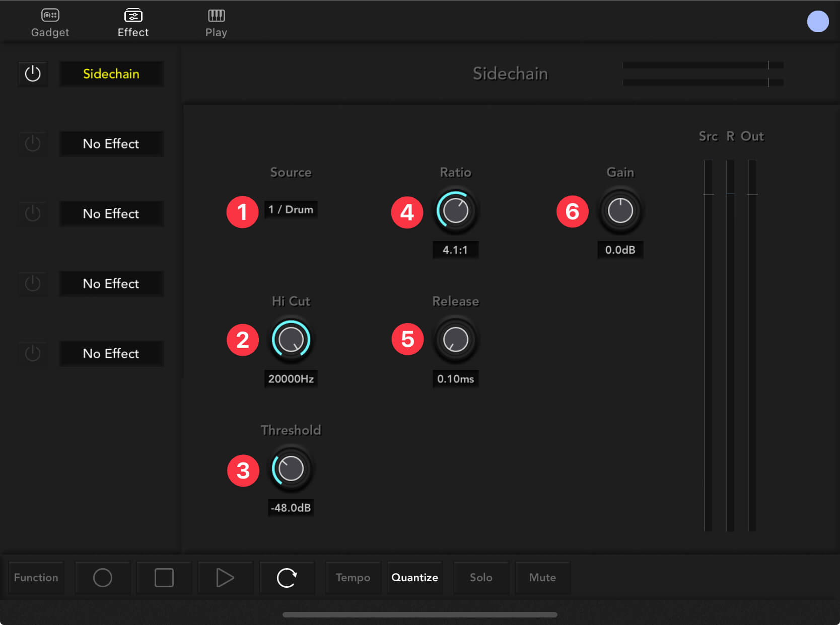Open the Sidechain effect selector
The width and height of the screenshot is (840, 625).
(111, 74)
